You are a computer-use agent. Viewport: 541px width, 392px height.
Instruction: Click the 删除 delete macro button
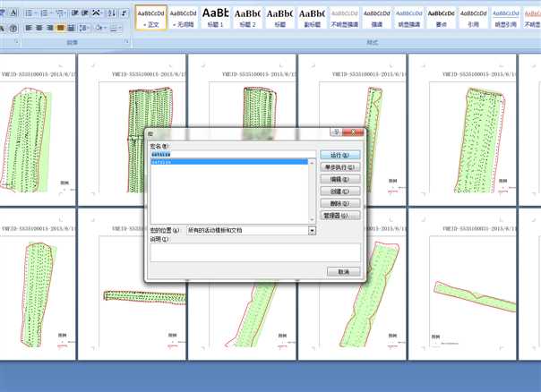340,203
